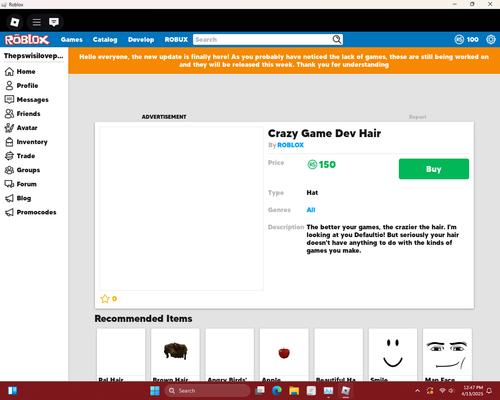Click the Roblox app logo icon in black bar
The height and width of the screenshot is (400, 500).
(x=15, y=22)
